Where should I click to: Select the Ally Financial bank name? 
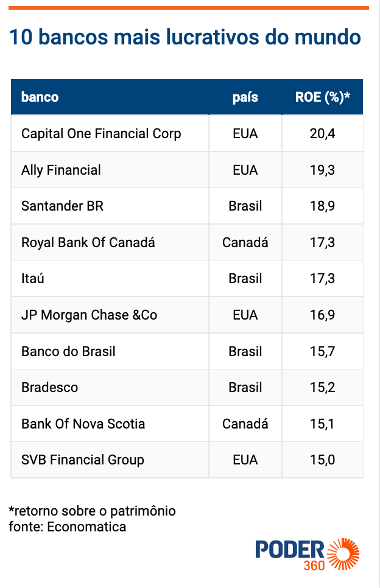click(61, 170)
